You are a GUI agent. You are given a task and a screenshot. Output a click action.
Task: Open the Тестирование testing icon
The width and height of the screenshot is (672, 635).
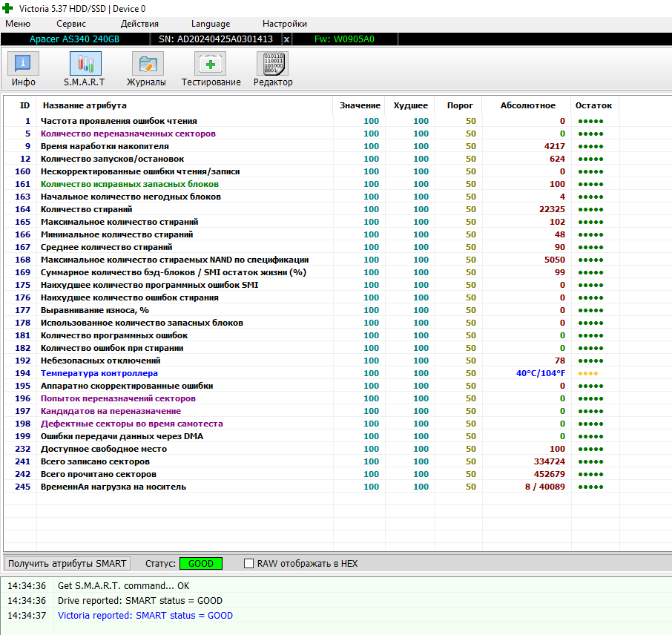(211, 70)
